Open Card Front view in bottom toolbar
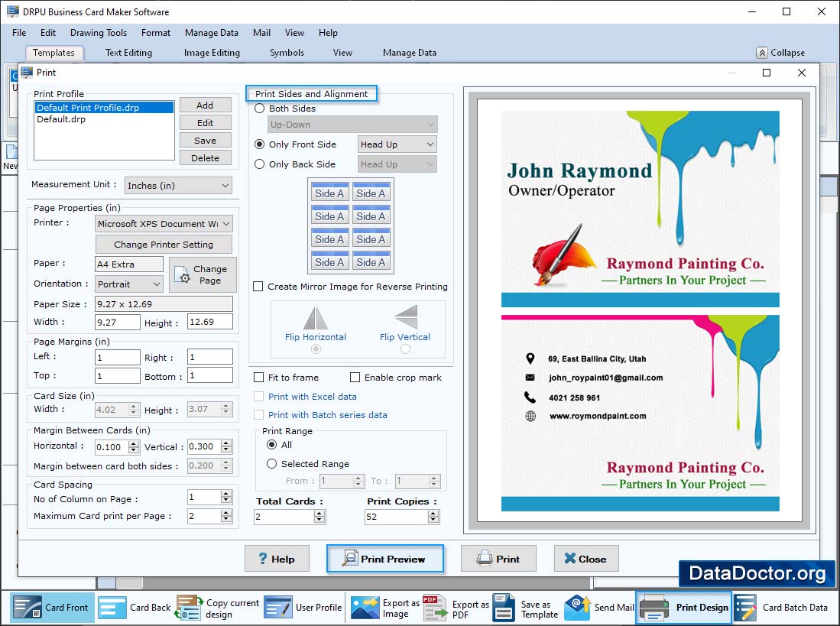Image resolution: width=840 pixels, height=626 pixels. (x=51, y=607)
